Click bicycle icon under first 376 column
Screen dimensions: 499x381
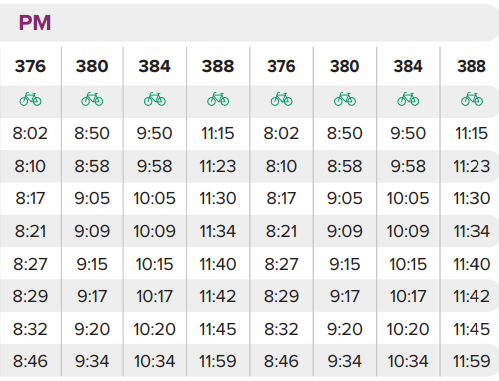tap(30, 99)
